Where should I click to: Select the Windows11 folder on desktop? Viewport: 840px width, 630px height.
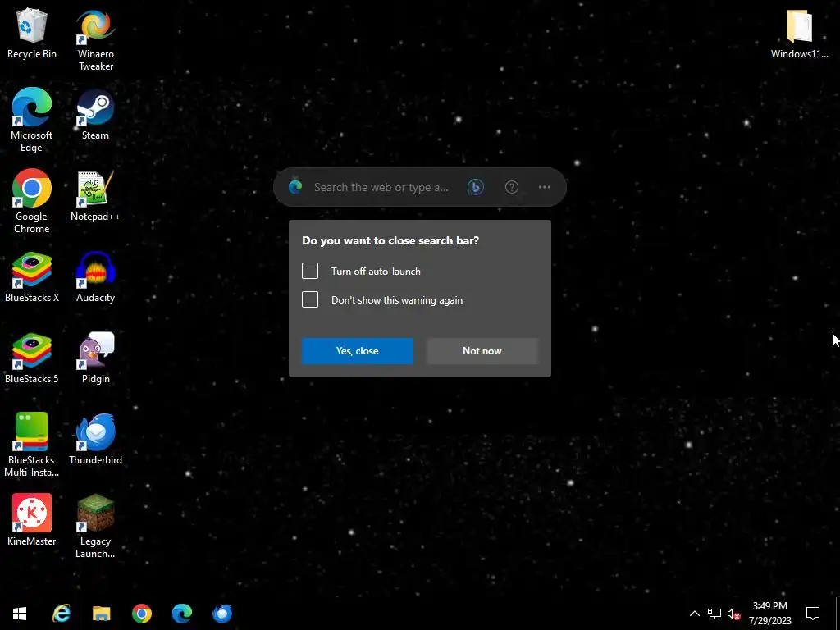[x=799, y=33]
